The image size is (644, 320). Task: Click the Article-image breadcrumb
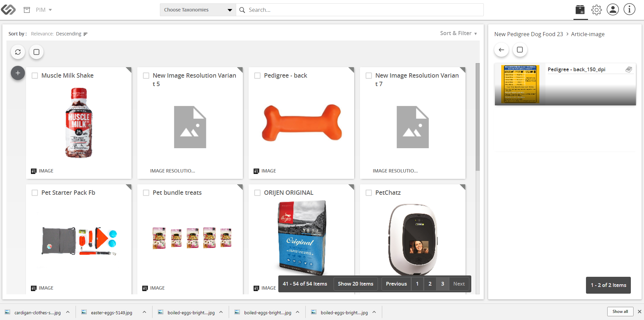click(x=588, y=34)
